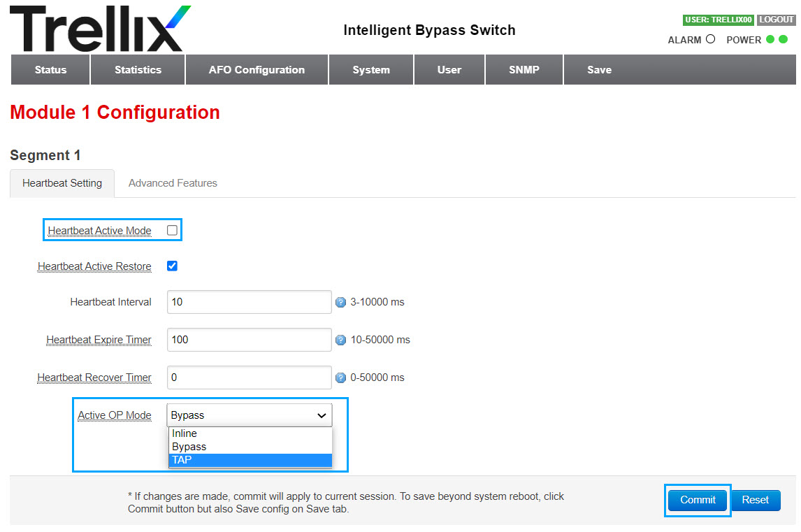Click the USER: TRELLIX00 badge
The image size is (801, 532).
(719, 20)
